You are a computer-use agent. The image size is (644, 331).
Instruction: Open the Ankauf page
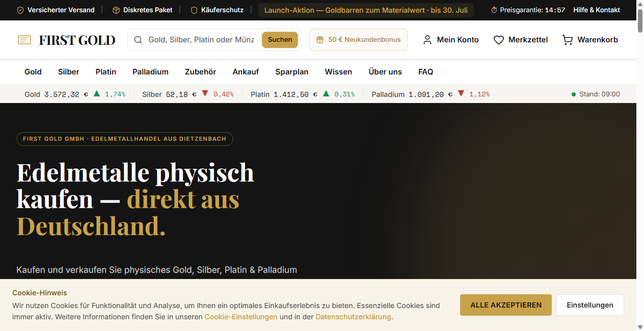[246, 72]
